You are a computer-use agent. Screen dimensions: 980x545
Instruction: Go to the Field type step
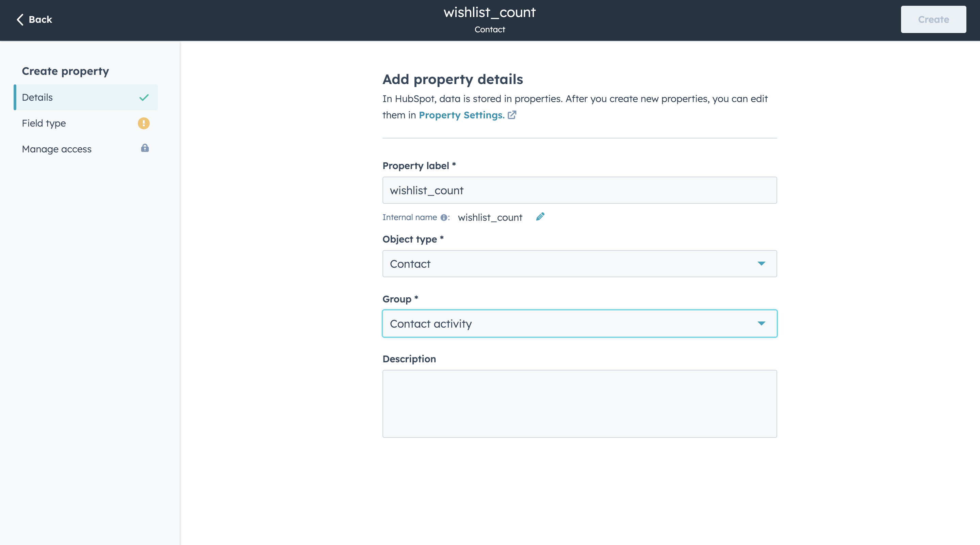44,123
